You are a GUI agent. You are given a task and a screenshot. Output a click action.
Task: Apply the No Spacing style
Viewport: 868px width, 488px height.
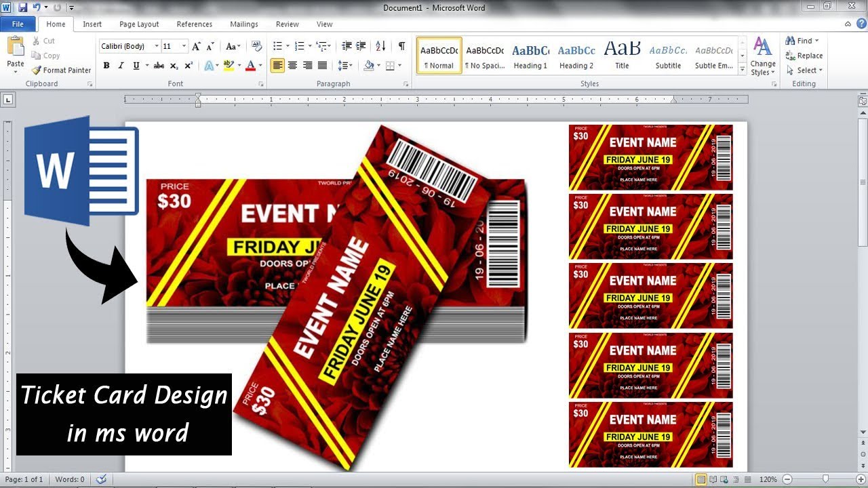click(x=485, y=56)
